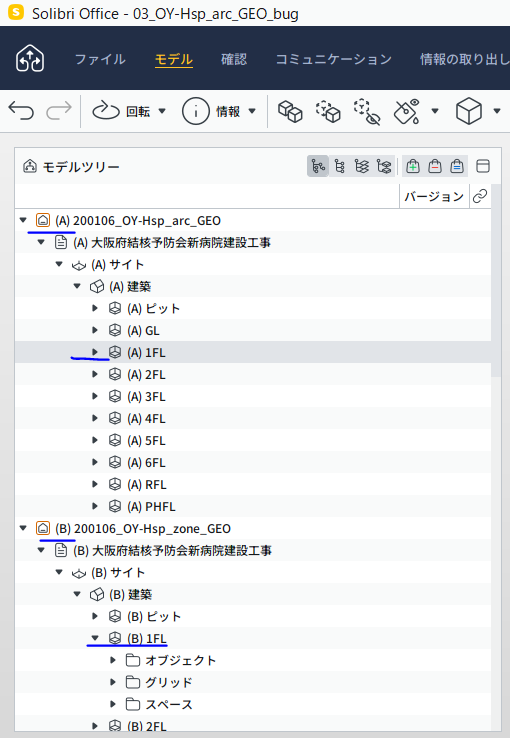Expand the (A) 2FL storey
The image size is (510, 738).
(95, 374)
